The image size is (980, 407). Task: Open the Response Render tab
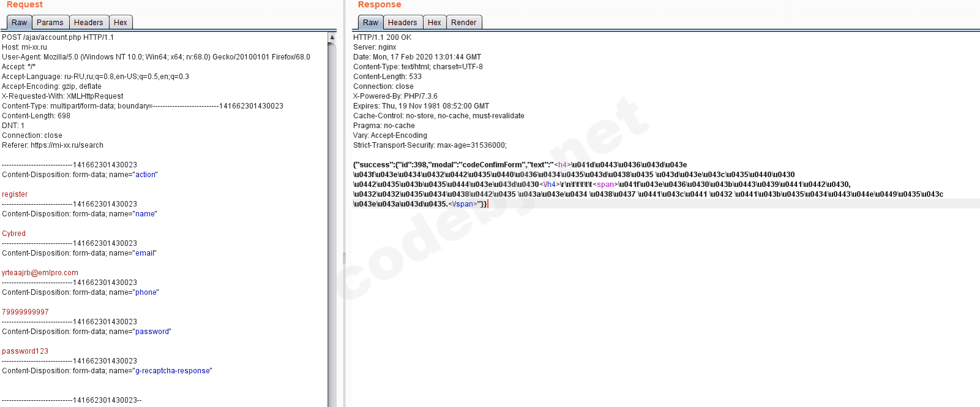click(x=464, y=23)
